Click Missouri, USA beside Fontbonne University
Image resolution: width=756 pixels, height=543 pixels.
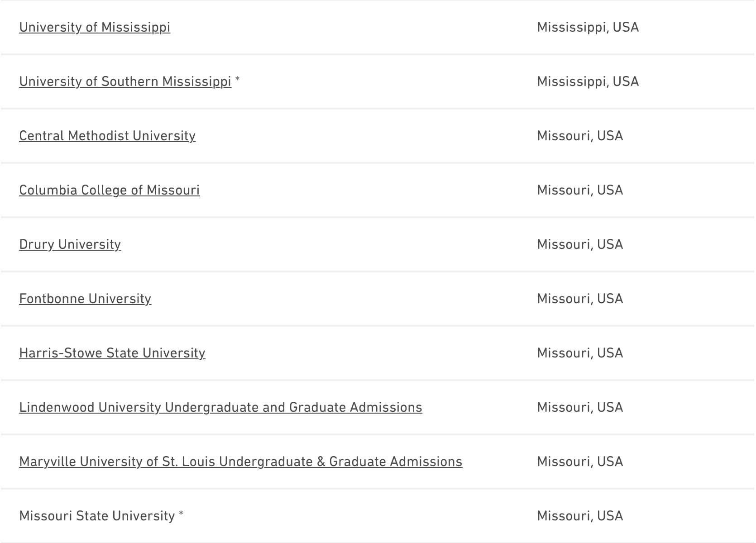pyautogui.click(x=580, y=299)
